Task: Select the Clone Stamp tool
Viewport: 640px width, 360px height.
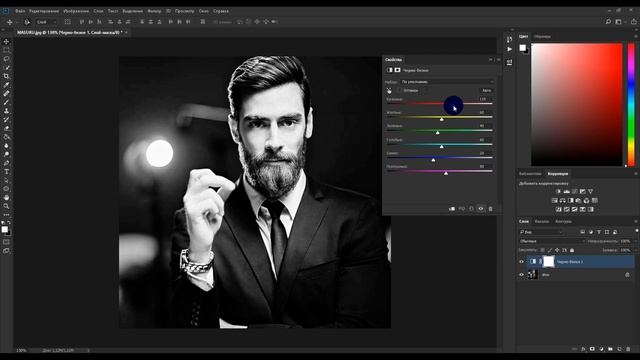Action: point(6,111)
